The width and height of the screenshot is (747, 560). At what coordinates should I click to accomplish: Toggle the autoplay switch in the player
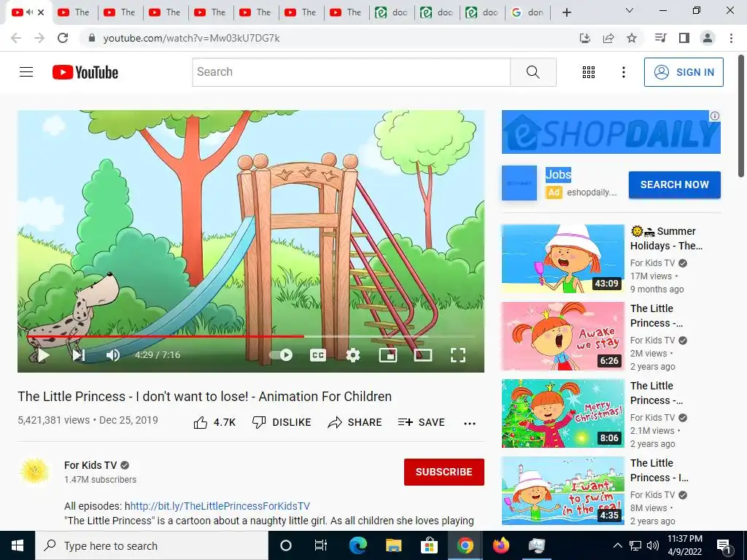pyautogui.click(x=281, y=355)
